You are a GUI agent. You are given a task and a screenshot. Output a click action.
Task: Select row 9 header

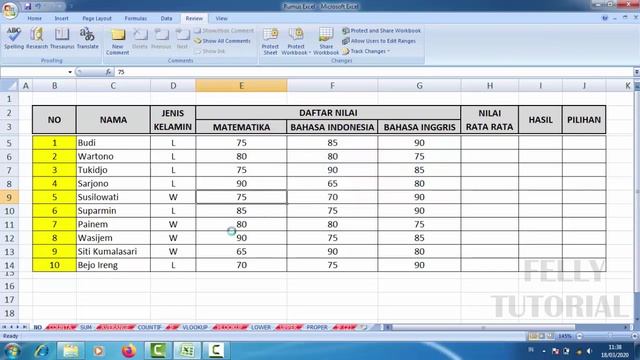[9, 197]
